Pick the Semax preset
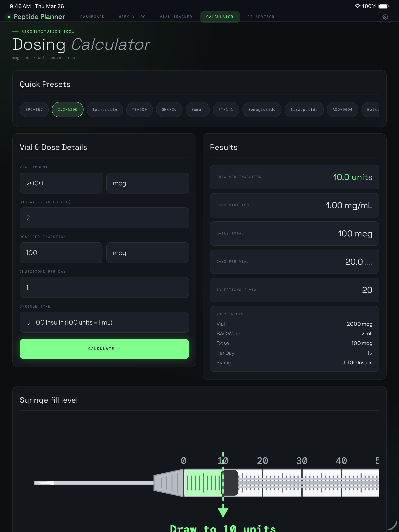The image size is (399, 532). 197,110
